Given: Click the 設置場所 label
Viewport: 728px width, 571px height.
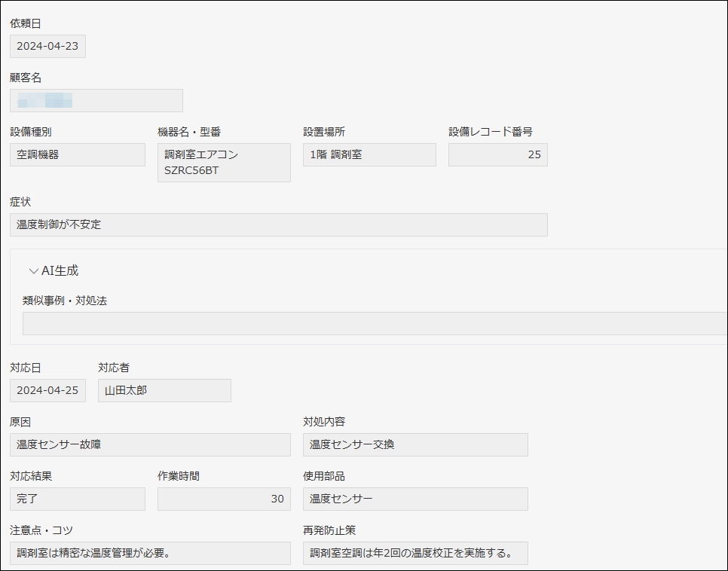Looking at the screenshot, I should [324, 132].
